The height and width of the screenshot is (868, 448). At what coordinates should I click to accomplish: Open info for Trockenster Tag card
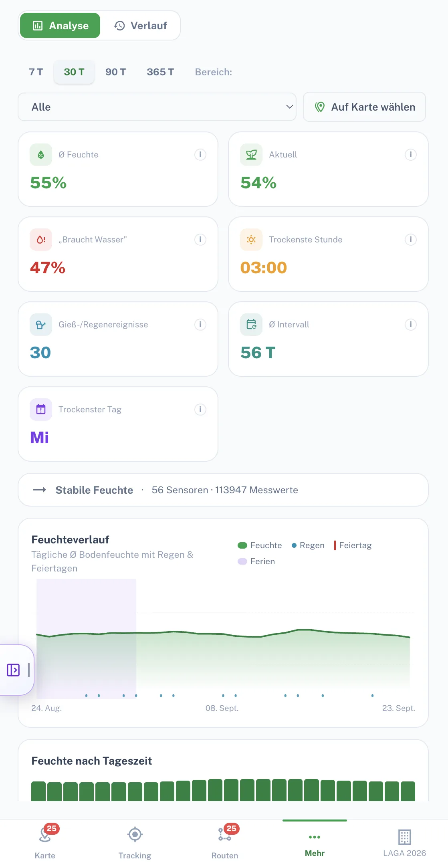pyautogui.click(x=200, y=410)
